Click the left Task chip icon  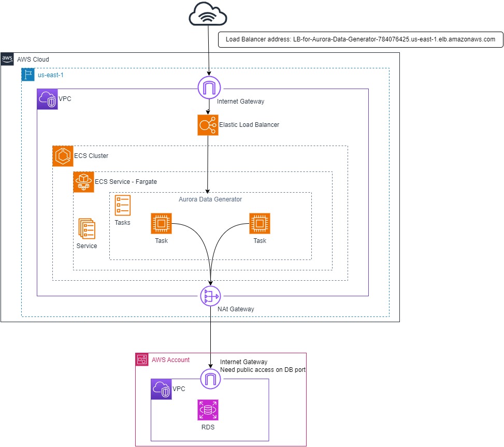161,224
